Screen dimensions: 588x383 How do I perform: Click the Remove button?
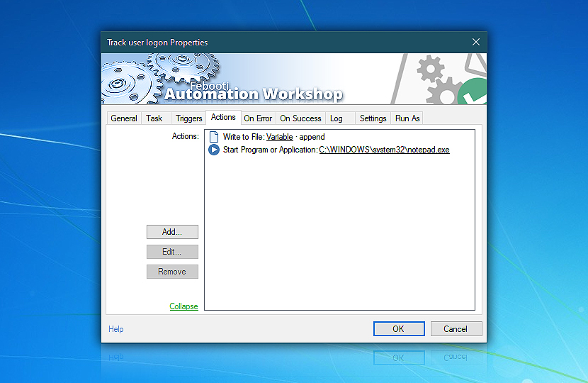point(172,272)
